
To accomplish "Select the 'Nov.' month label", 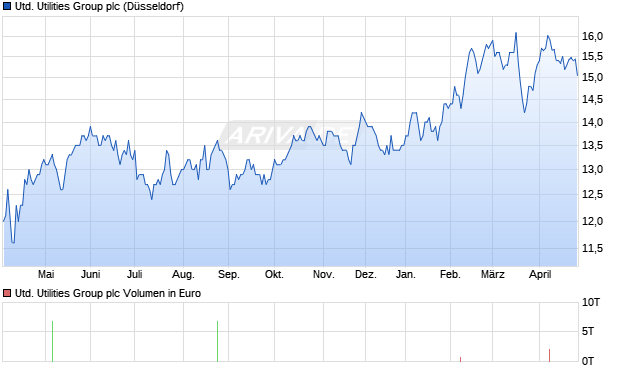I will pos(323,274).
